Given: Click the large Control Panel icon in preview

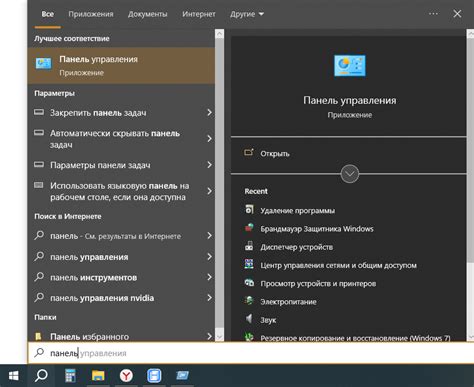Looking at the screenshot, I should (350, 66).
